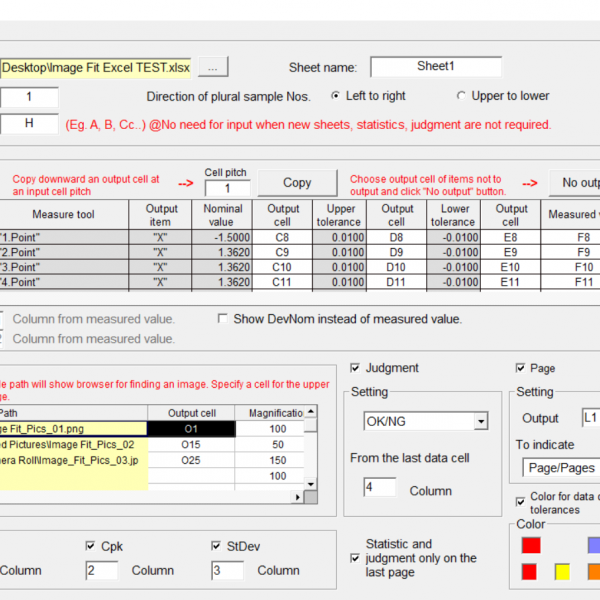Toggle the Judgment checkbox

click(x=356, y=368)
